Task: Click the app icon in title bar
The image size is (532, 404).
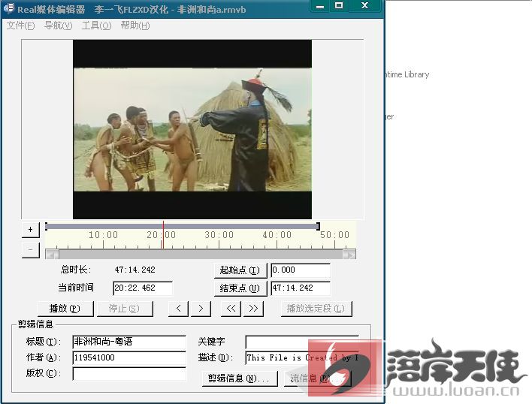Action: pos(9,8)
